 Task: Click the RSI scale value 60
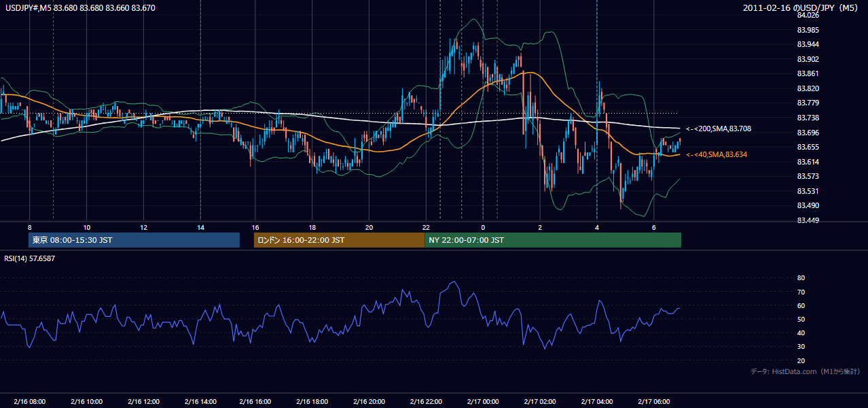[801, 305]
